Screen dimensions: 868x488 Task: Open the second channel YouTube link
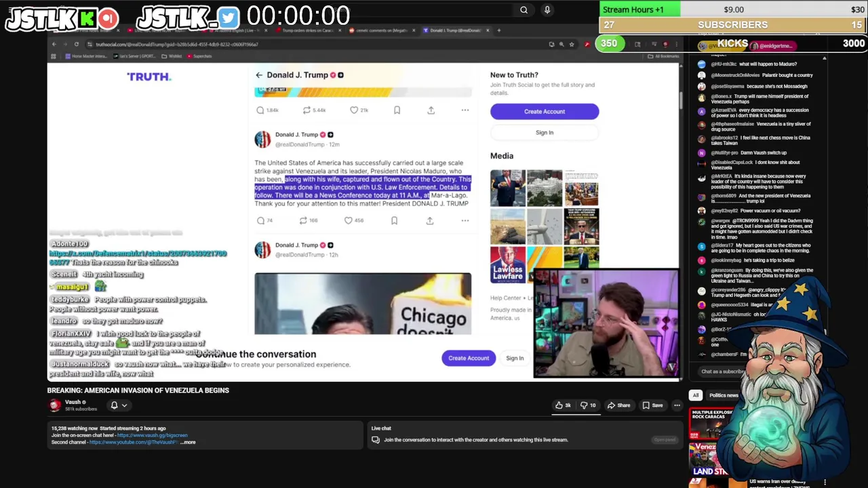(x=134, y=442)
